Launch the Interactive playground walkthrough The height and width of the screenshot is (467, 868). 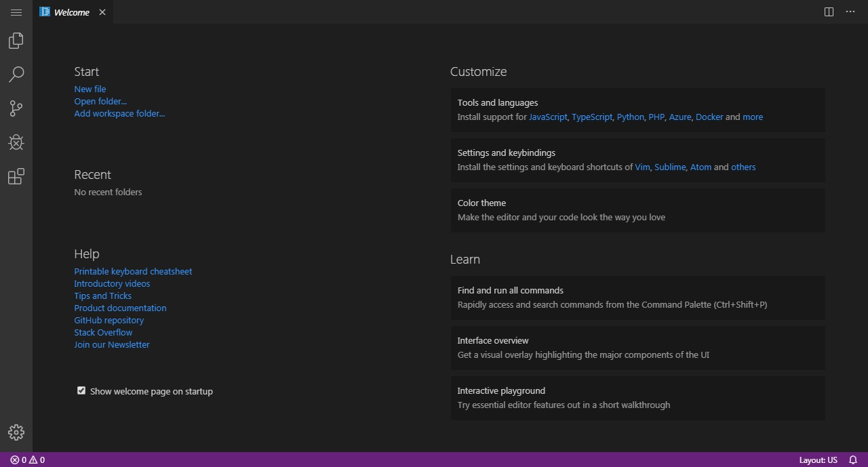click(637, 398)
